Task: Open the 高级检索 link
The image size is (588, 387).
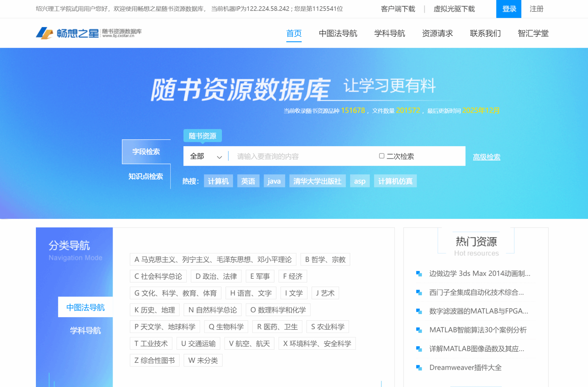Action: 486,157
